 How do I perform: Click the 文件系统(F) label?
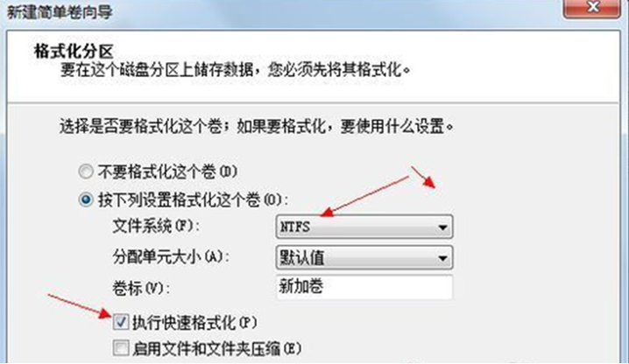(x=156, y=227)
